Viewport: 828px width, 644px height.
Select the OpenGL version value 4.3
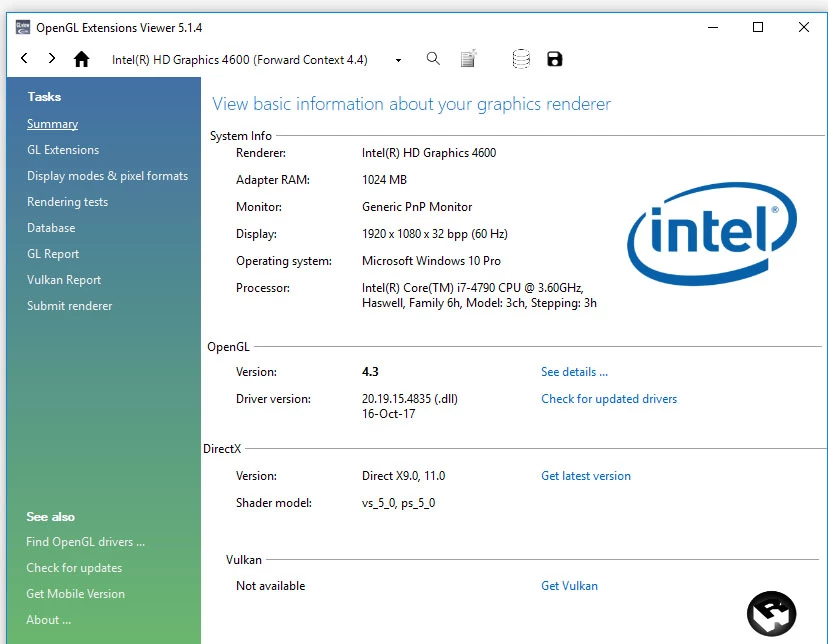pyautogui.click(x=370, y=372)
